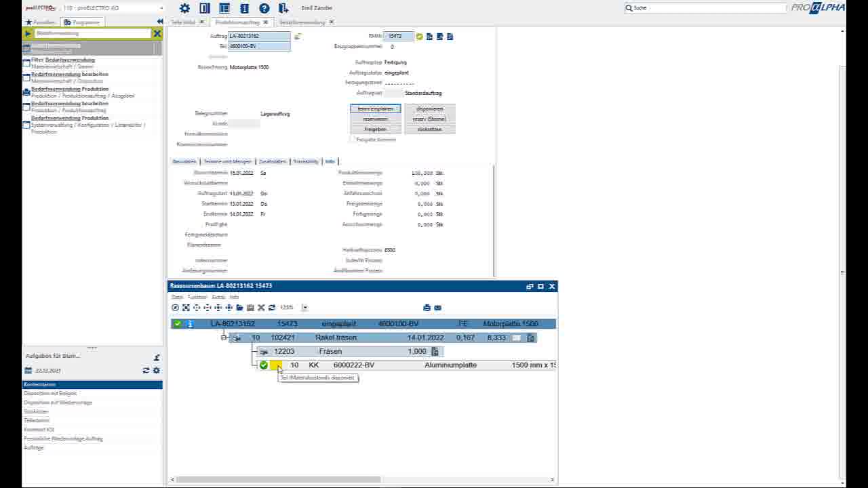Viewport: 868px width, 488px height.
Task: Open Zusatzdaten tab
Action: pyautogui.click(x=273, y=161)
